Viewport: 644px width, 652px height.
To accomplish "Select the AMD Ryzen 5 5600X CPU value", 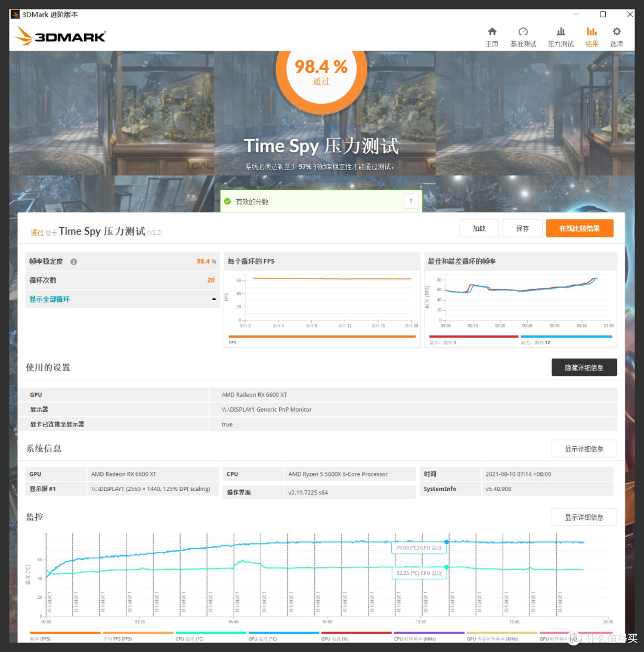I will (338, 474).
